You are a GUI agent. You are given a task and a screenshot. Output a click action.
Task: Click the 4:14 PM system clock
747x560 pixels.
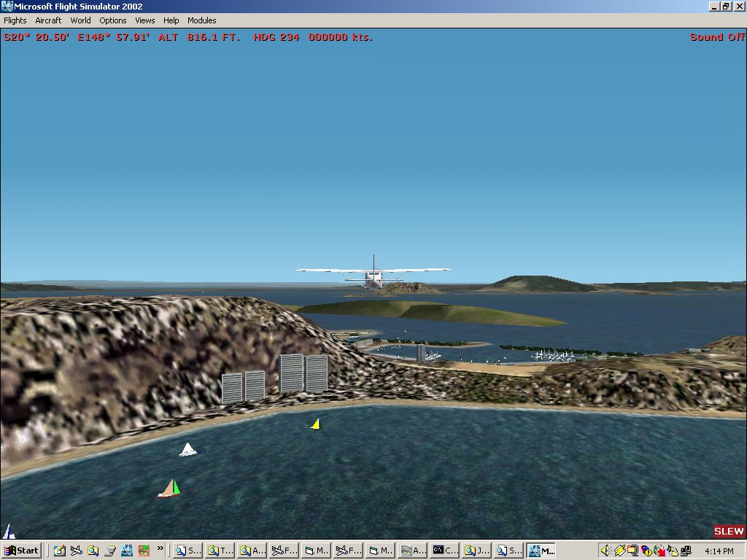719,551
